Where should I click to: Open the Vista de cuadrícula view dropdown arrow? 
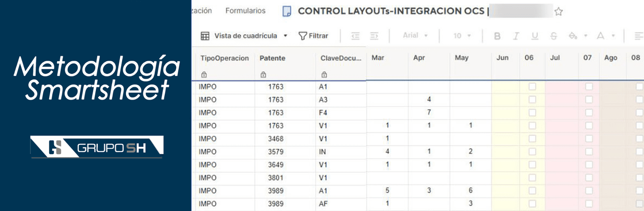coord(285,36)
